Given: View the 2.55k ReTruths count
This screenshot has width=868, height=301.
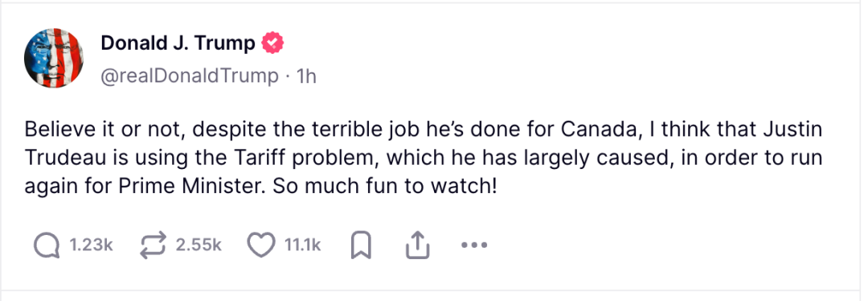Looking at the screenshot, I should point(199,245).
